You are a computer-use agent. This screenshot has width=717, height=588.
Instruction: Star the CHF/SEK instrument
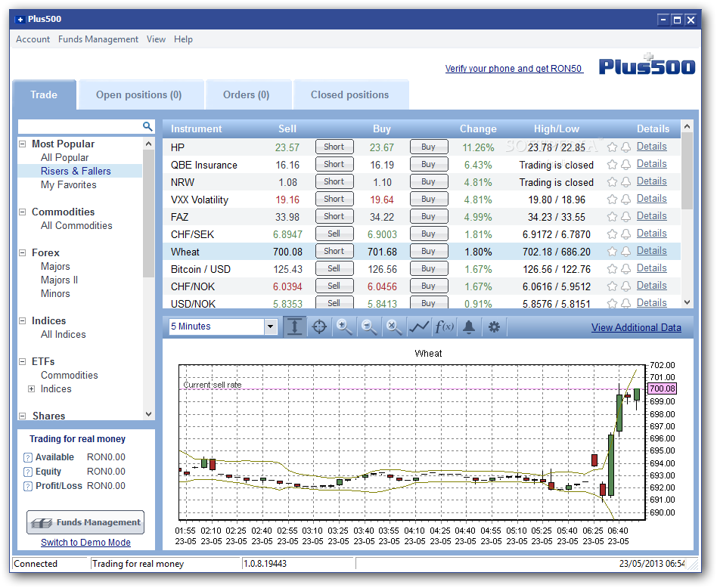click(x=612, y=234)
